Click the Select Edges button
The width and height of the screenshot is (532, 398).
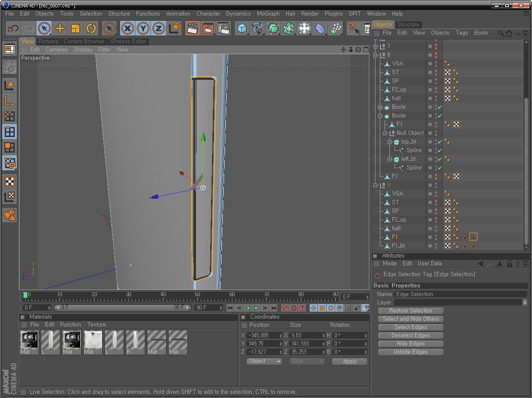click(x=411, y=327)
